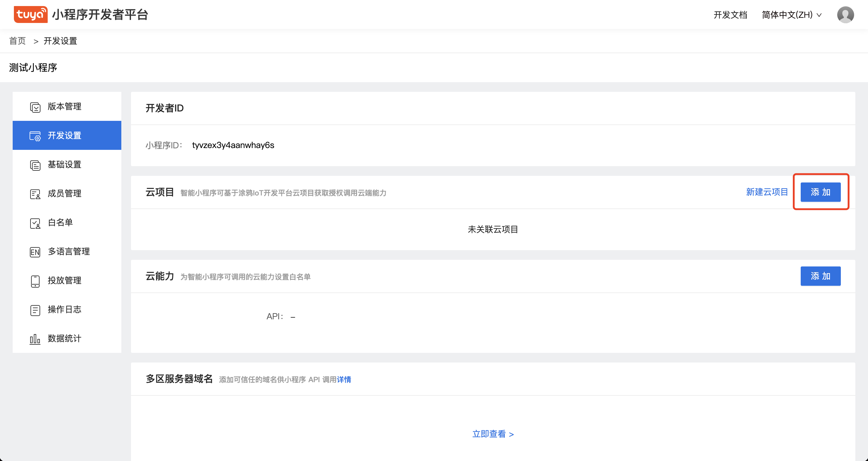Click the 多区服务器域名 heading

[179, 379]
